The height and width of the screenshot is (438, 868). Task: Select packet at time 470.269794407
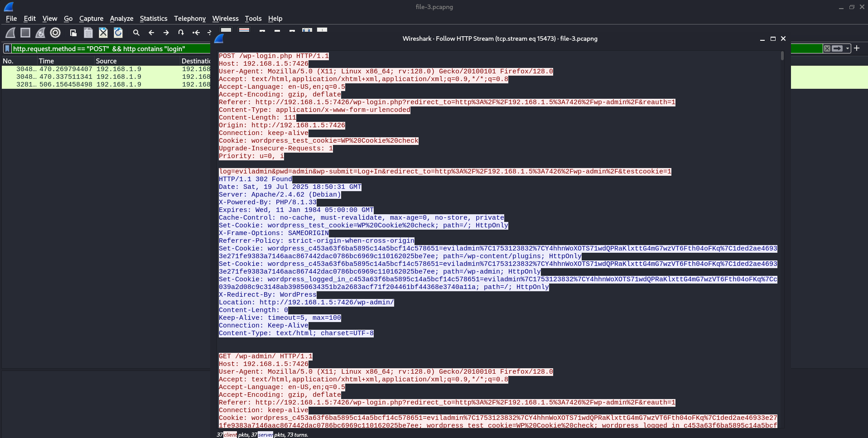coord(106,69)
